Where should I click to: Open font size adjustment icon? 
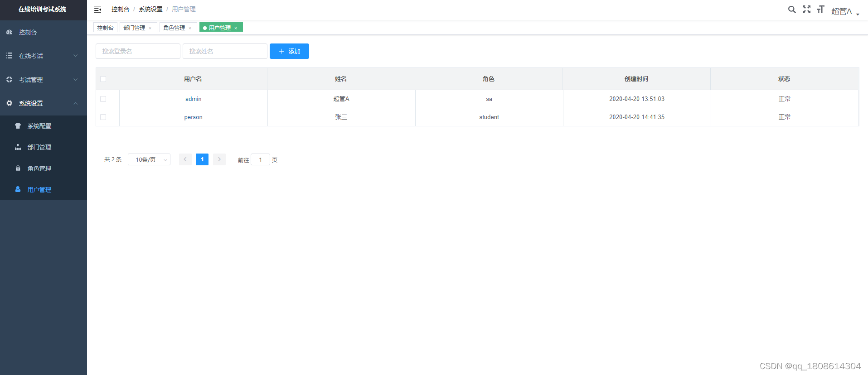click(820, 10)
